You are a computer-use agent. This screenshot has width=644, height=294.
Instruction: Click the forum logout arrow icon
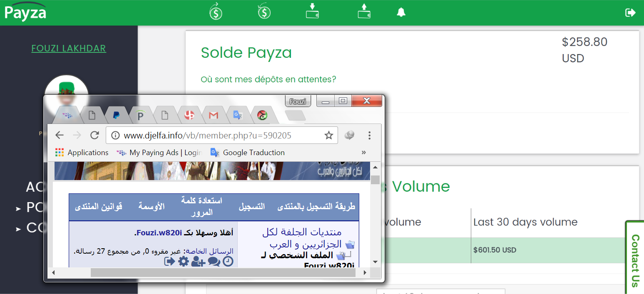pos(169,262)
